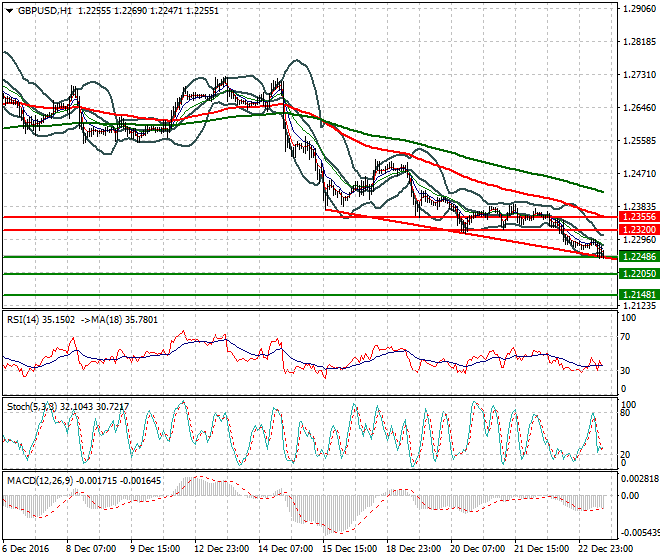
Task: Click the Stoch(5,3,3) indicator label
Action: point(29,406)
